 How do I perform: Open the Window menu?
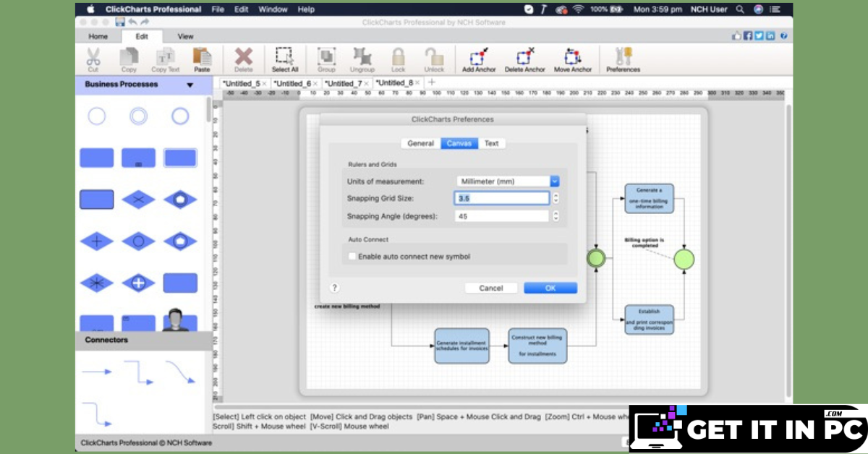click(273, 9)
